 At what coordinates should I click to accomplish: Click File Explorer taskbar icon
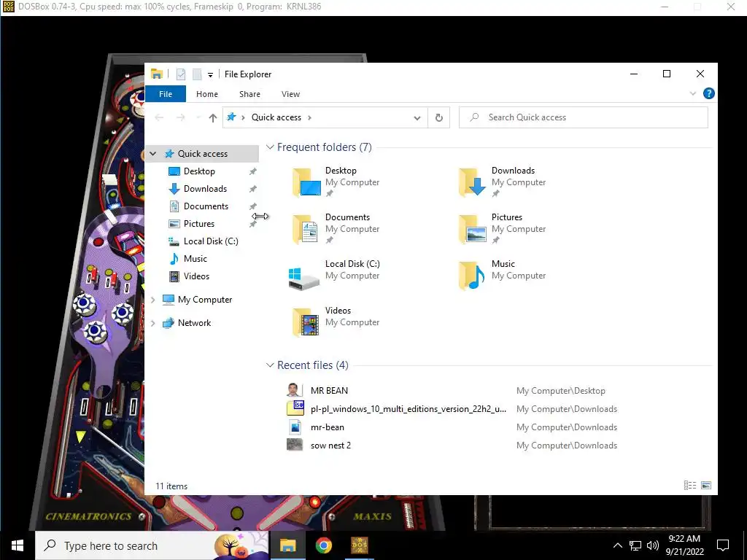point(287,545)
